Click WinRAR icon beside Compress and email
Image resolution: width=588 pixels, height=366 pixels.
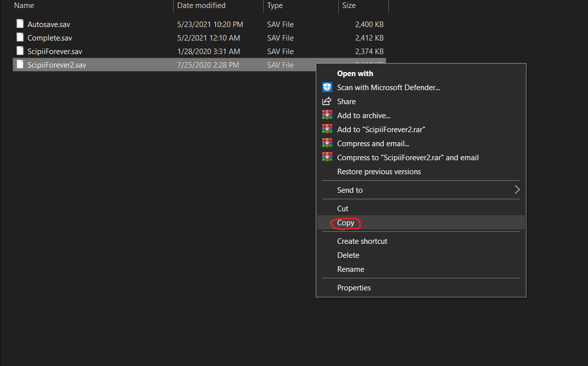pyautogui.click(x=327, y=144)
